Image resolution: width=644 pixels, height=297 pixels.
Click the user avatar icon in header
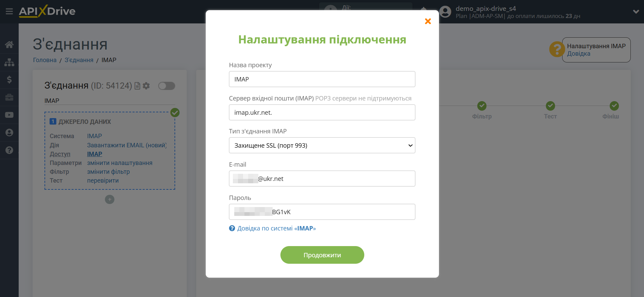[445, 12]
